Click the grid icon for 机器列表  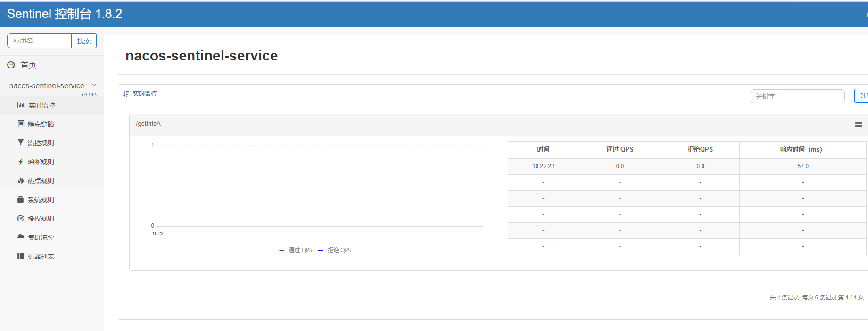[21, 256]
